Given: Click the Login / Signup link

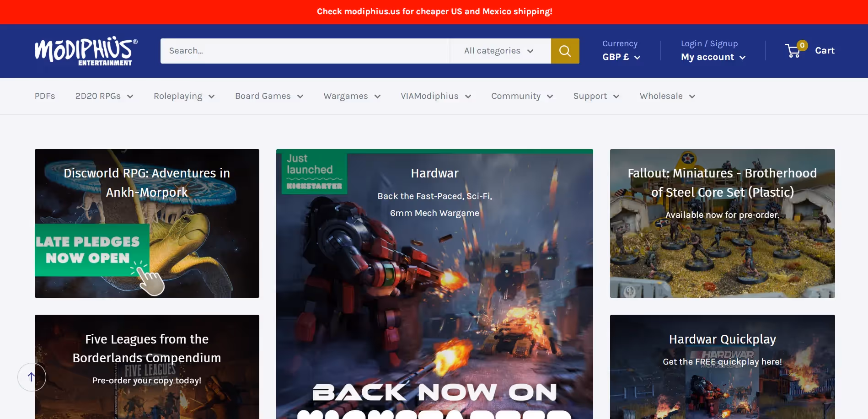Looking at the screenshot, I should point(709,43).
